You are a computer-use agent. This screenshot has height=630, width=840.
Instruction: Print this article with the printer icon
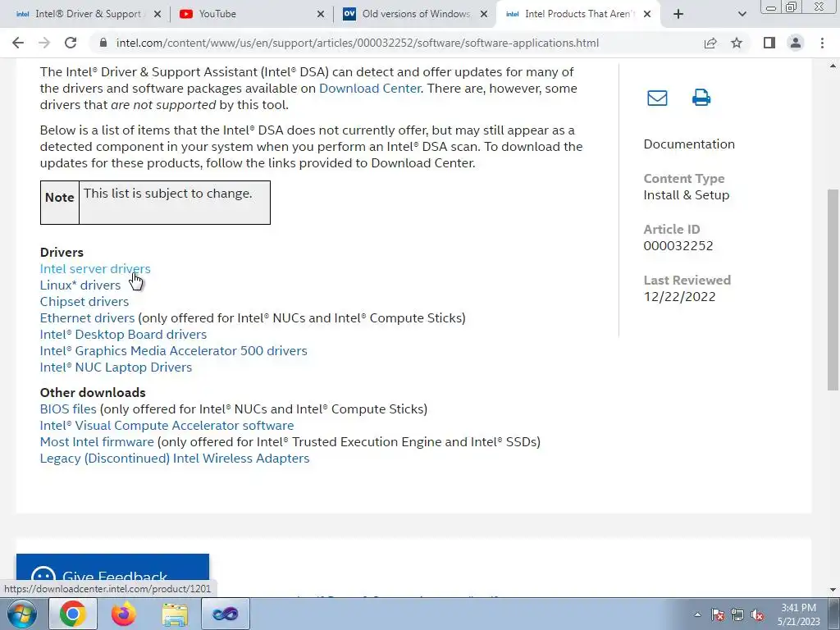coord(701,98)
